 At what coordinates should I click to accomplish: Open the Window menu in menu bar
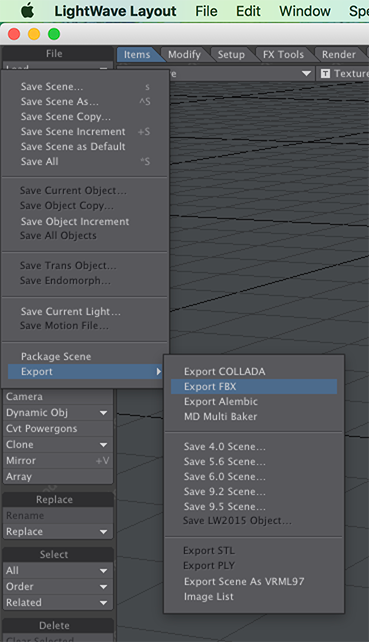(305, 11)
